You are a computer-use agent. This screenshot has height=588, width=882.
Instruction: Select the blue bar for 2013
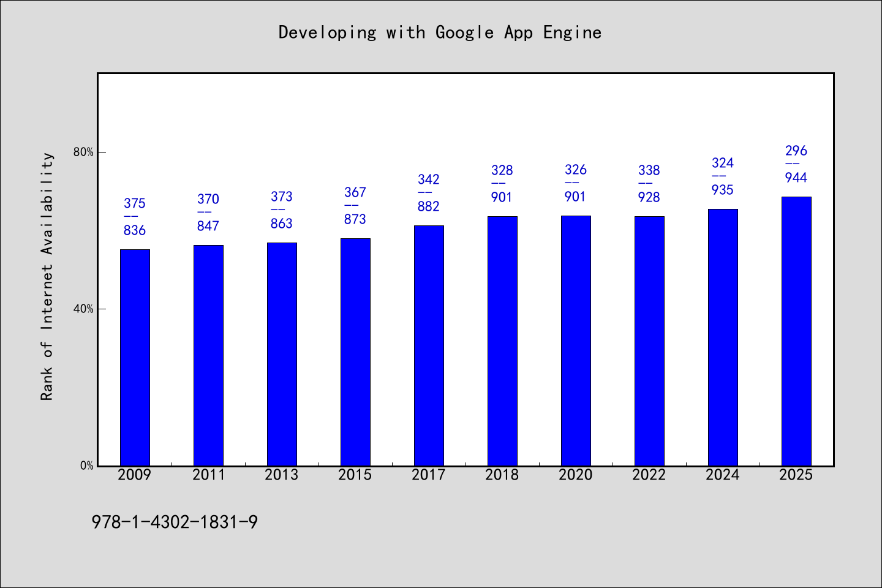(282, 354)
